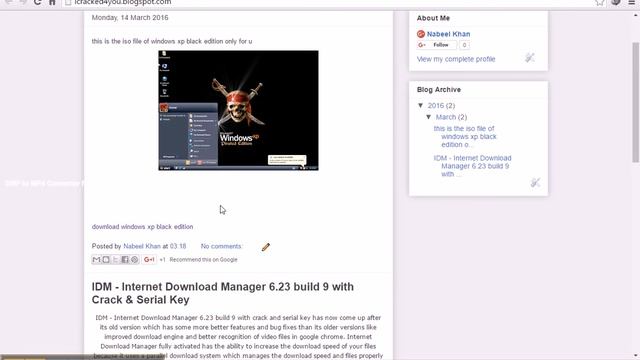Click the browser home icon
The image size is (640, 360).
coord(52,2)
